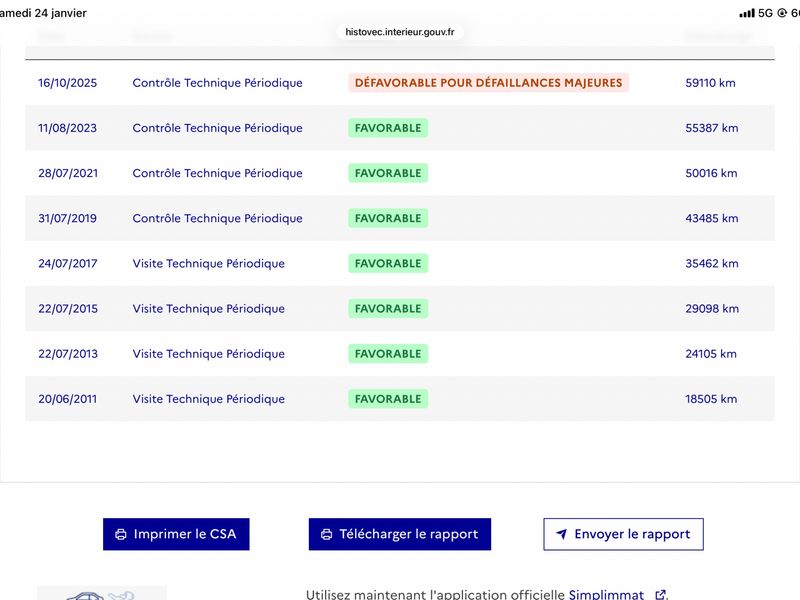Click the mileage 18505 km

pyautogui.click(x=711, y=399)
